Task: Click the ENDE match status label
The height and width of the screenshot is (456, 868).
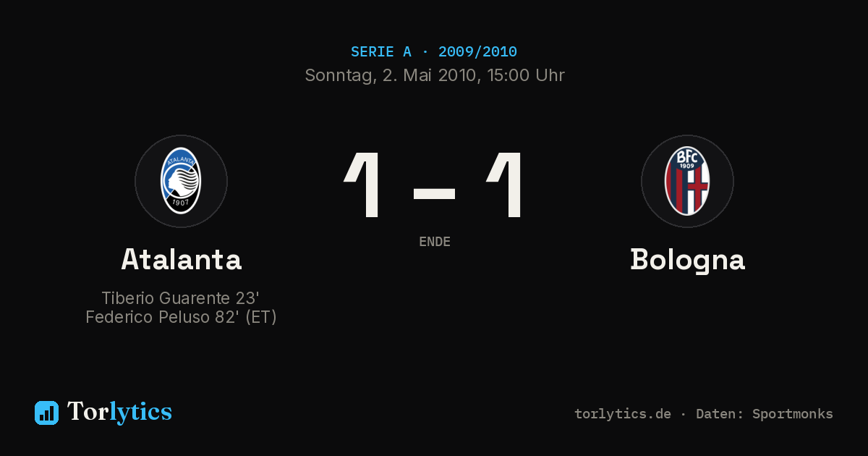Action: pos(435,242)
